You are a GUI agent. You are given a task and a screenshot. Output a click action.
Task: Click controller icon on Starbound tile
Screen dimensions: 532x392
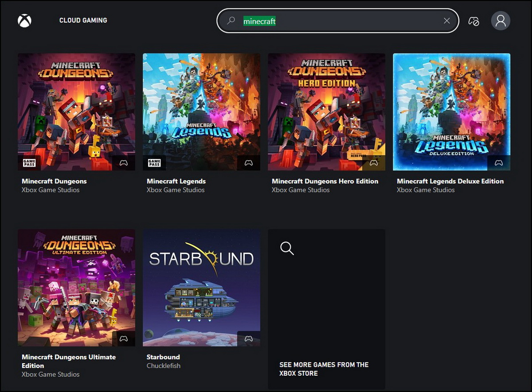(x=249, y=339)
